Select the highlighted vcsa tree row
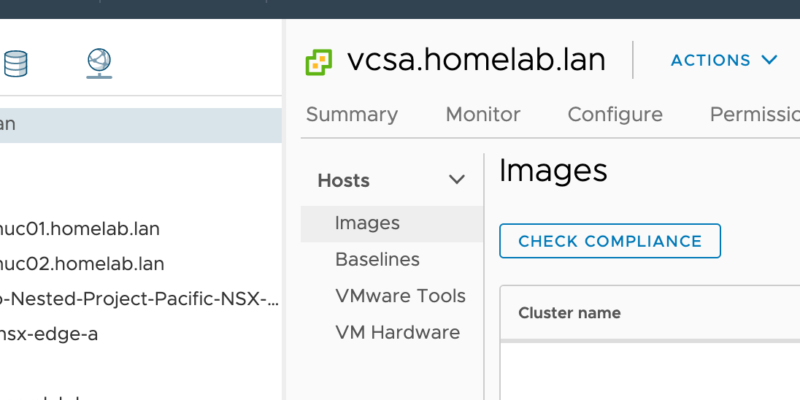 tap(141, 125)
